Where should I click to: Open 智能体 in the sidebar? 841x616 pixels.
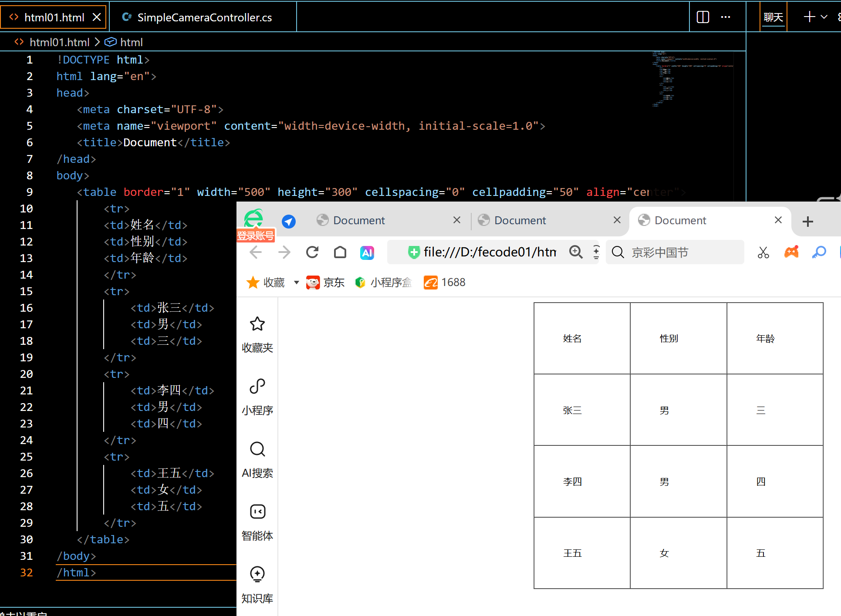click(257, 522)
